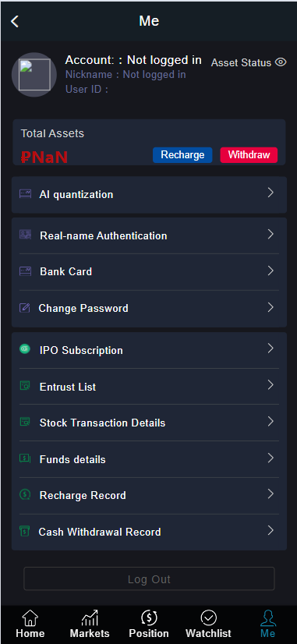Open Cash Withdrawal Record entry
This screenshot has height=644, width=297.
coord(149,532)
